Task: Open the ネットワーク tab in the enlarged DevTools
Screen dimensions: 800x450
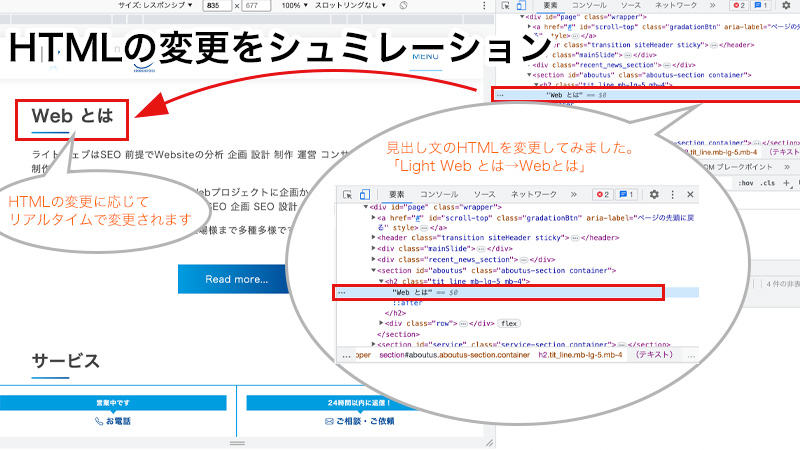Action: pyautogui.click(x=534, y=194)
